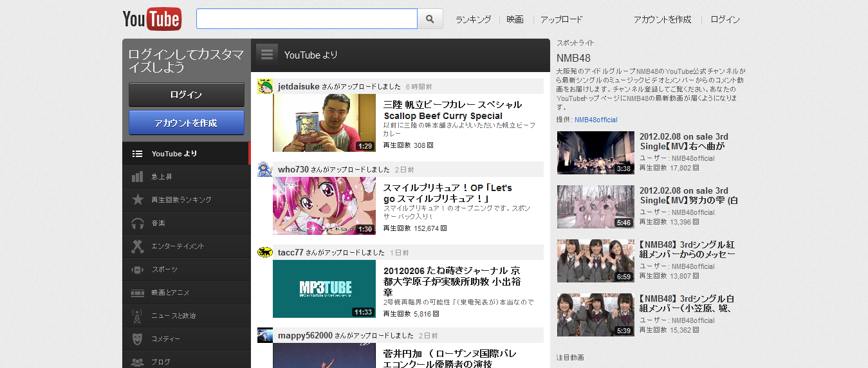The image size is (868, 368).
Task: Click the NMB48official provider link
Action: [596, 120]
